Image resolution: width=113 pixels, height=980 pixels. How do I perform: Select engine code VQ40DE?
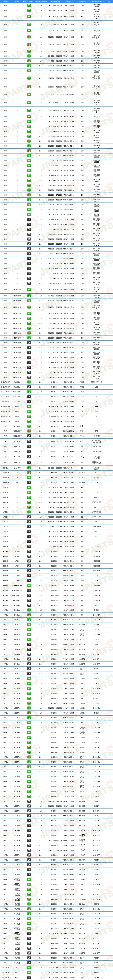97,586
